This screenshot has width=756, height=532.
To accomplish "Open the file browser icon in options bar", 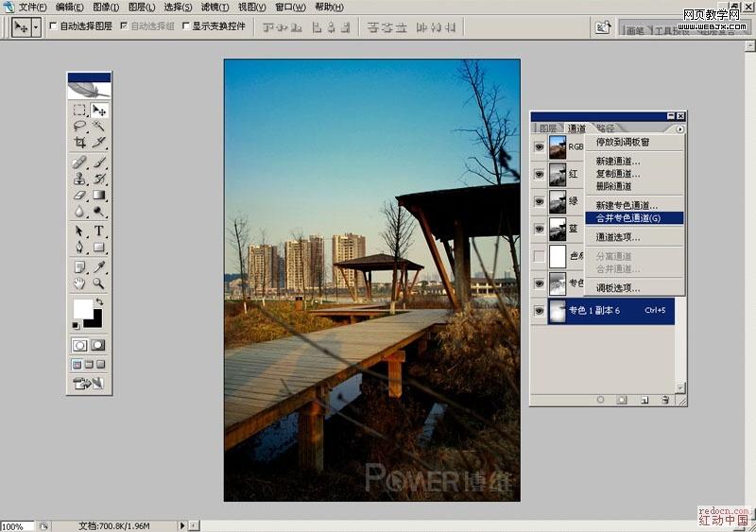I will (x=603, y=27).
